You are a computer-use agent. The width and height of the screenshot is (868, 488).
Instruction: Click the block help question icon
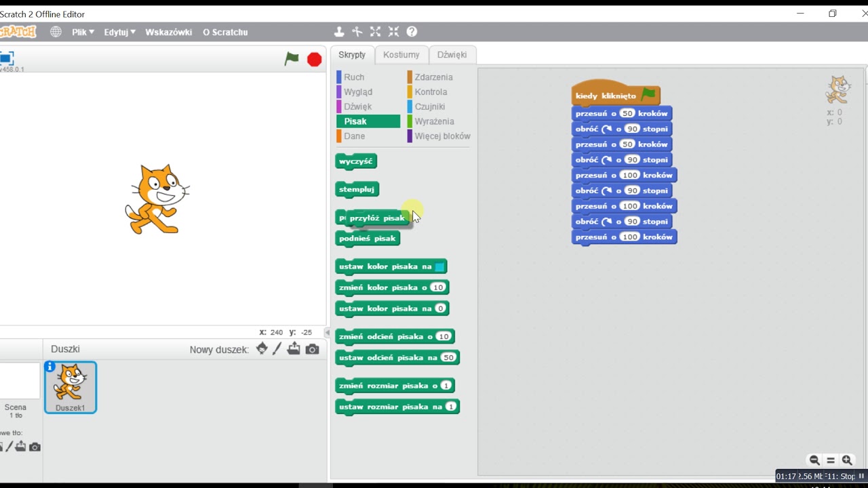412,32
